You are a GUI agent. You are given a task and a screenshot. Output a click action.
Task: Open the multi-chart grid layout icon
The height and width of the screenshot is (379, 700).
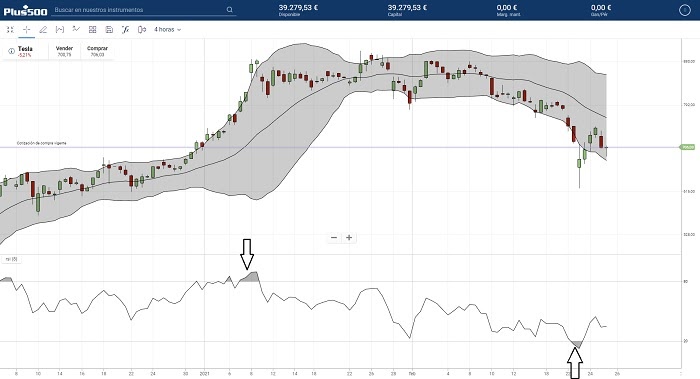pyautogui.click(x=92, y=29)
